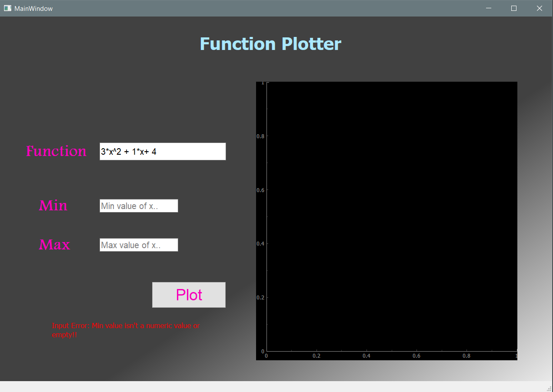
Task: Click the origin point of the plot axes
Action: coord(266,351)
